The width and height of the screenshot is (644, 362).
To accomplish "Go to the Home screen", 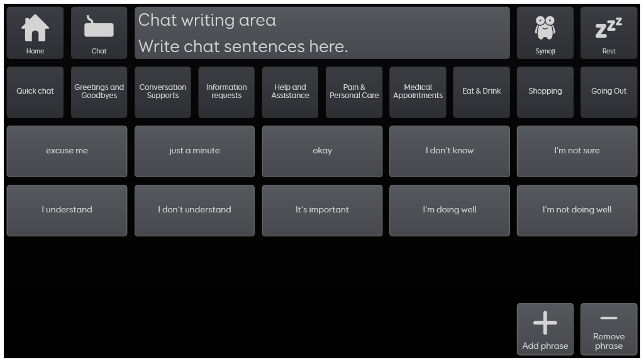I will point(35,33).
